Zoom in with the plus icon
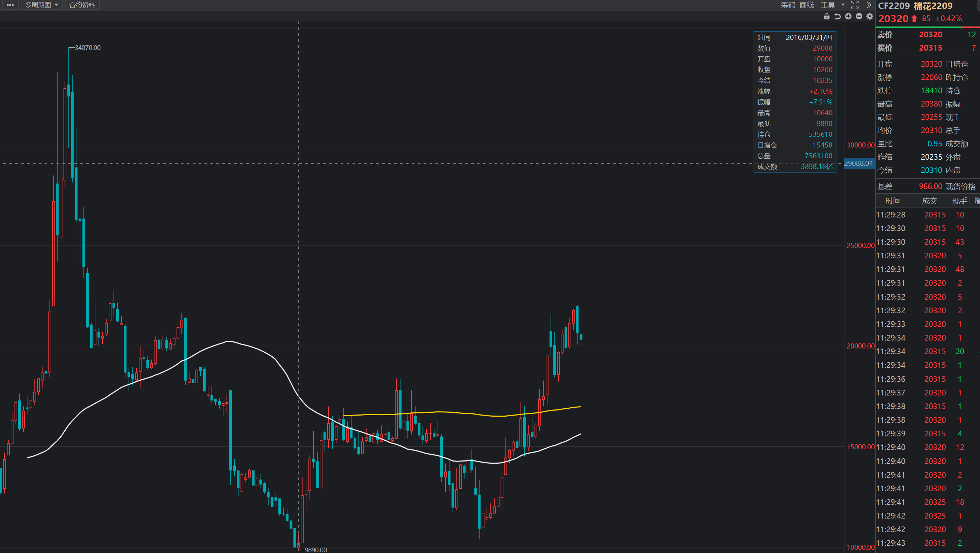Image resolution: width=980 pixels, height=553 pixels. (x=848, y=17)
